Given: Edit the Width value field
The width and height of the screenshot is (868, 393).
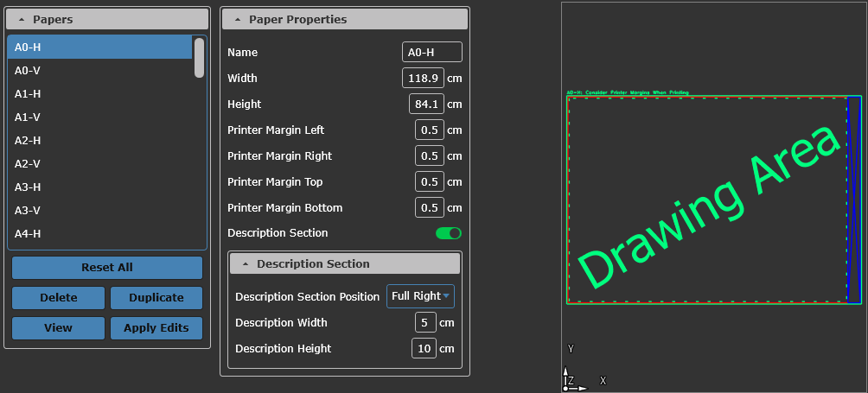Looking at the screenshot, I should click(x=423, y=79).
